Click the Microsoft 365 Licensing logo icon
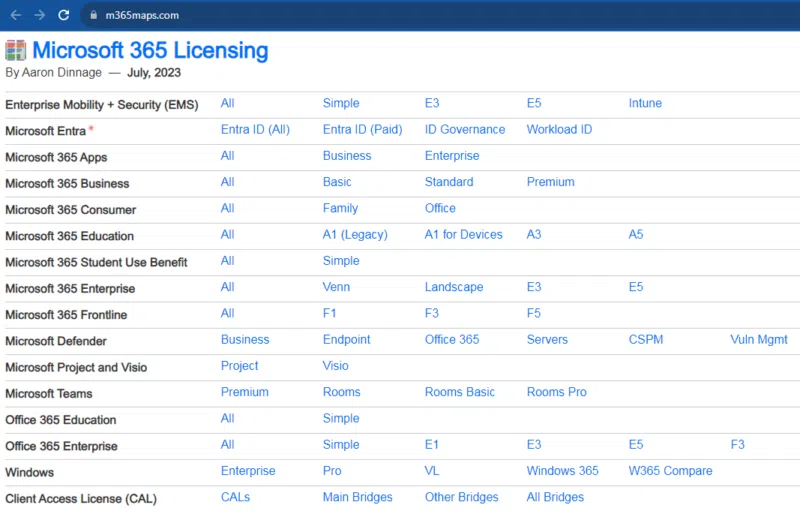Screen dimensions: 800x511 [x=16, y=50]
